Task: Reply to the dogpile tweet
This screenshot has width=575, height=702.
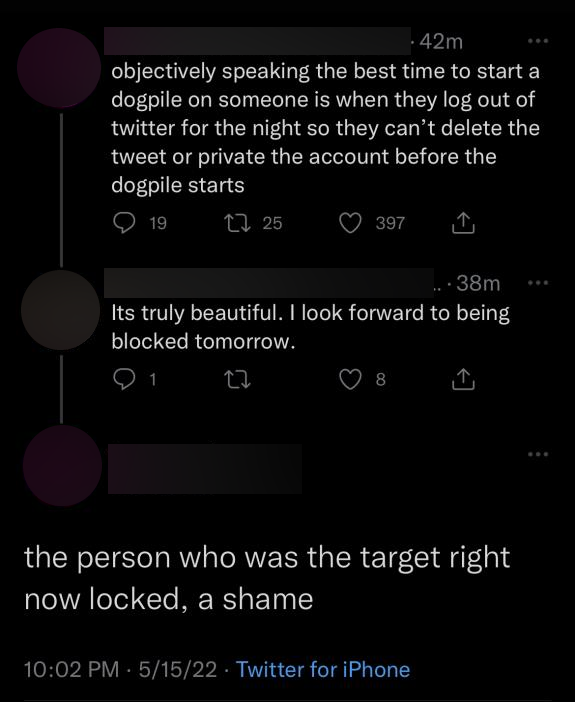Action: coord(124,223)
